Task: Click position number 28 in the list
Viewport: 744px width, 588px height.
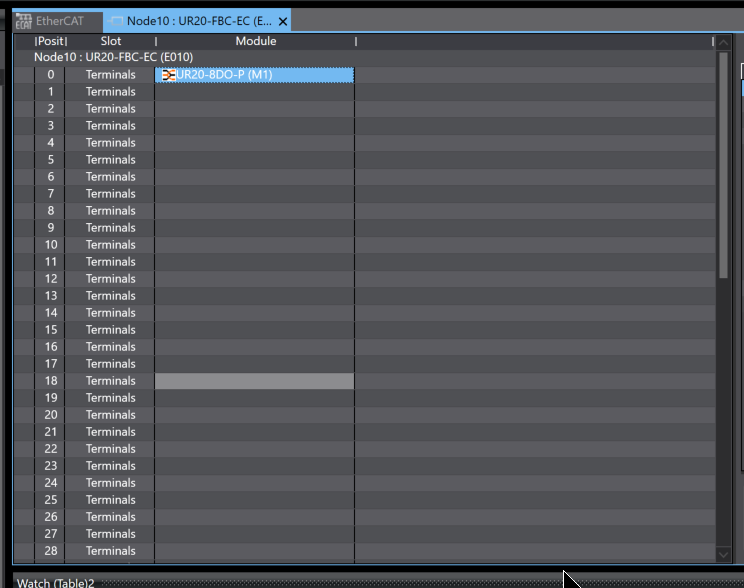Action: tap(50, 551)
